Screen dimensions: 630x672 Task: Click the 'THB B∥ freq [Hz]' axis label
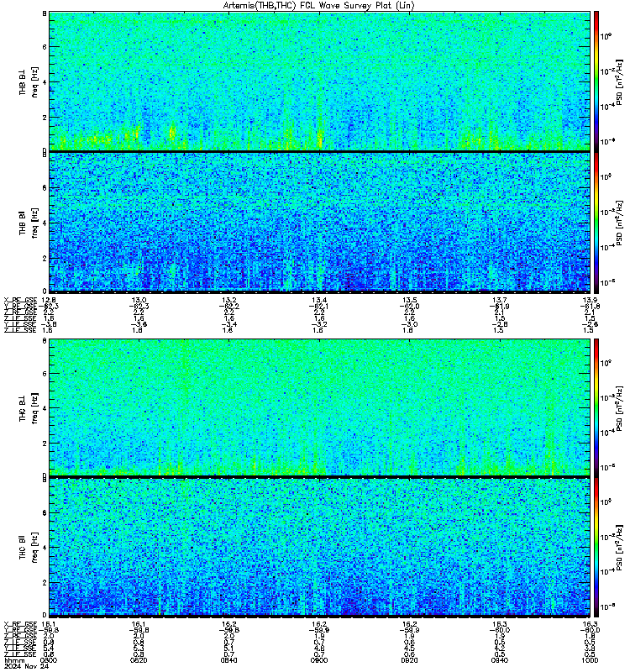pos(29,223)
